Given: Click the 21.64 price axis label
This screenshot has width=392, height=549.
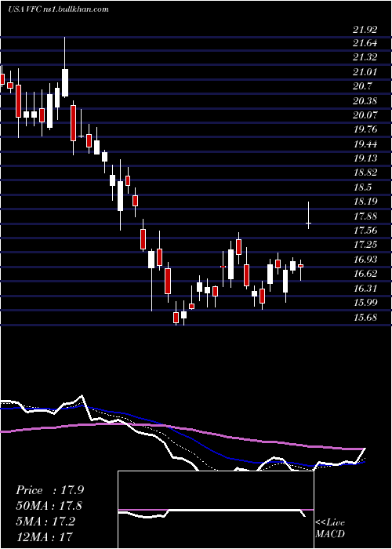Looking at the screenshot, I should pyautogui.click(x=365, y=44).
